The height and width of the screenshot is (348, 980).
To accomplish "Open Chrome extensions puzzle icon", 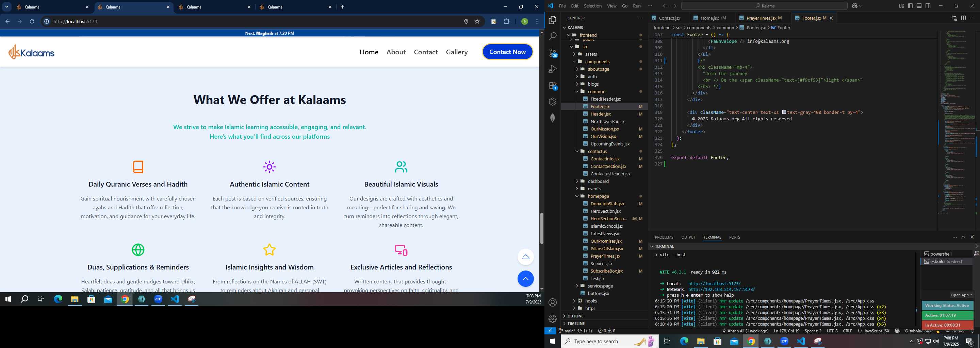I will point(506,21).
